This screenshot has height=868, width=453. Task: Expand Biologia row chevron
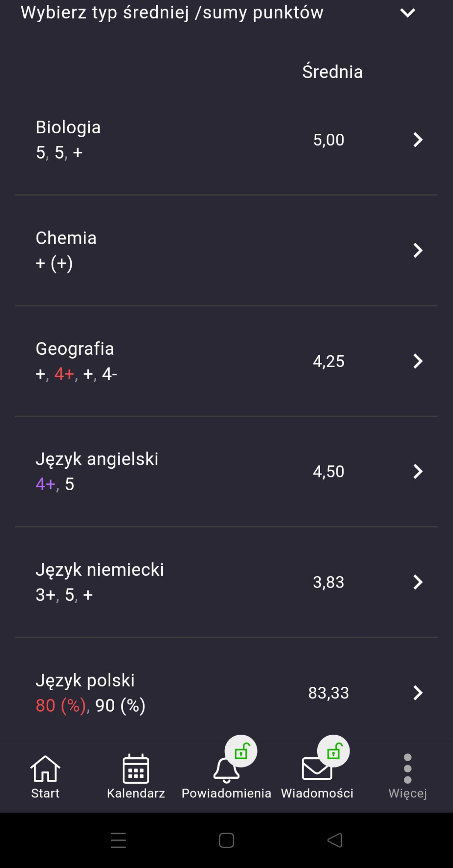click(x=418, y=140)
